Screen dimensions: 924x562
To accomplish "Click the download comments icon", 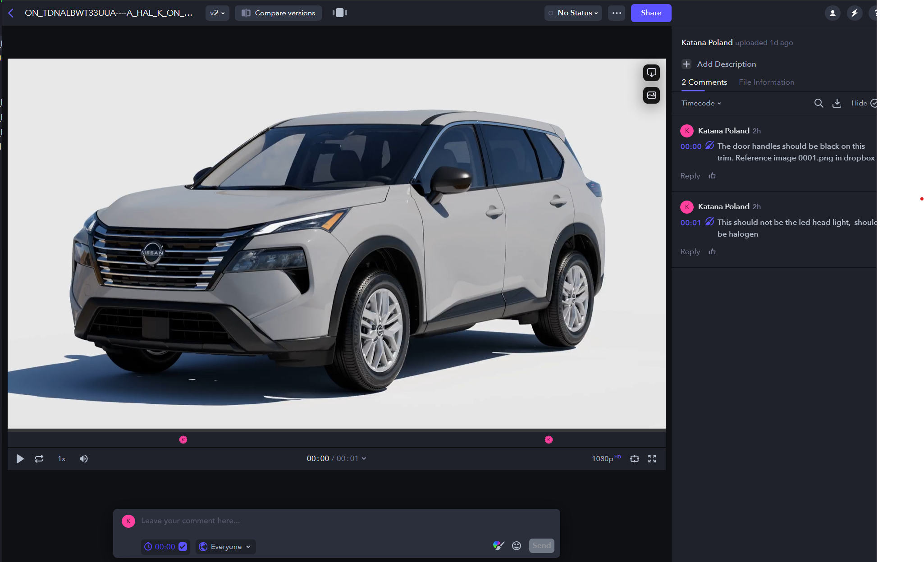I will coord(837,103).
